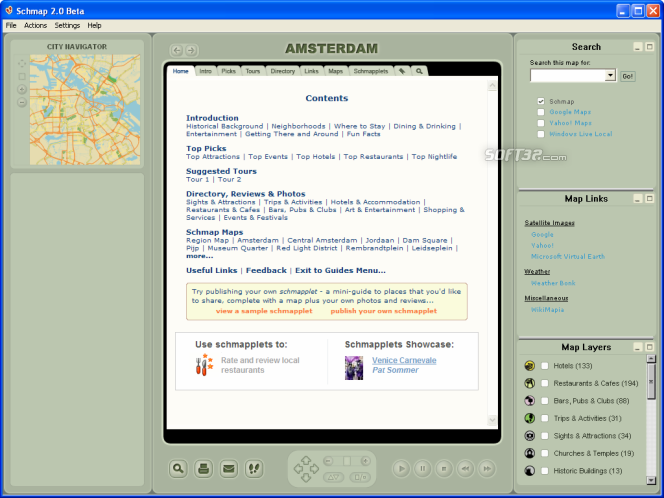Open the Venice Carnevale showcase link
The height and width of the screenshot is (498, 664).
click(x=404, y=360)
